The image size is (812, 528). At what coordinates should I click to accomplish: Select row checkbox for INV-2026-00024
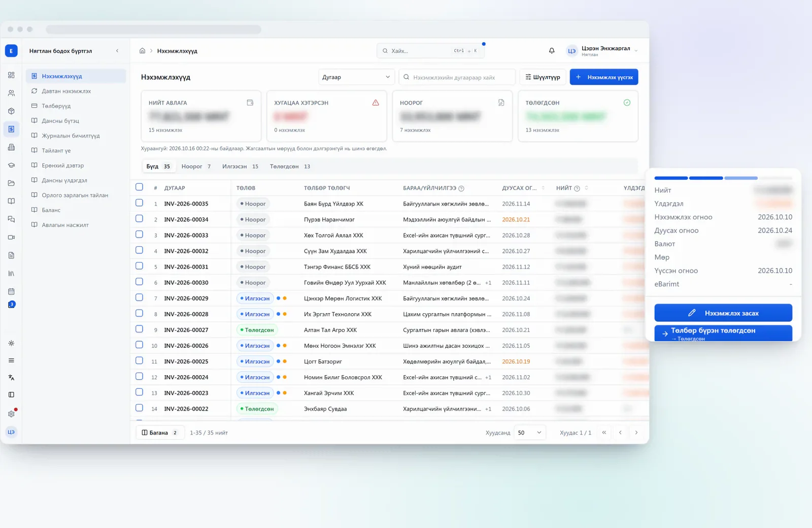139,376
